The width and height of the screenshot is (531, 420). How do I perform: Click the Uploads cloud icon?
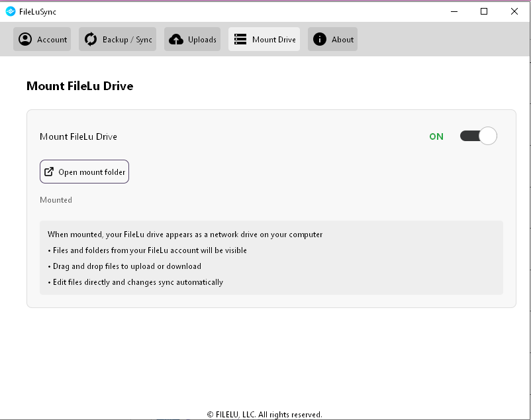[x=176, y=40]
